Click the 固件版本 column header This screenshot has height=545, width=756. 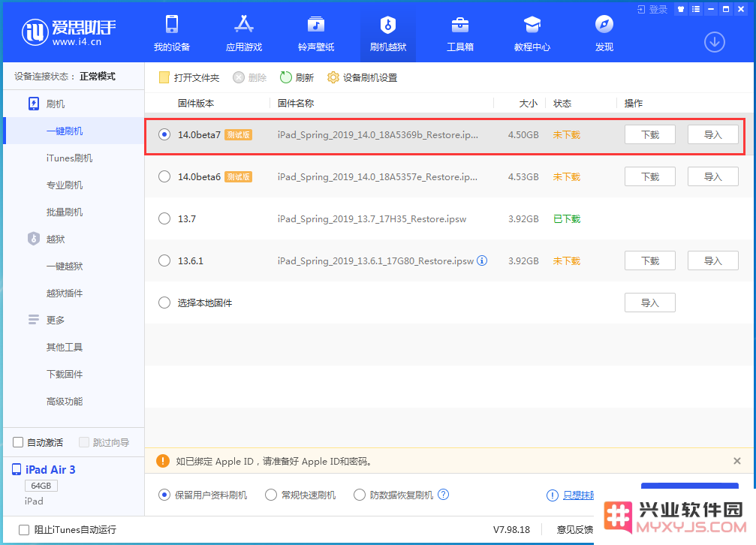[x=196, y=103]
